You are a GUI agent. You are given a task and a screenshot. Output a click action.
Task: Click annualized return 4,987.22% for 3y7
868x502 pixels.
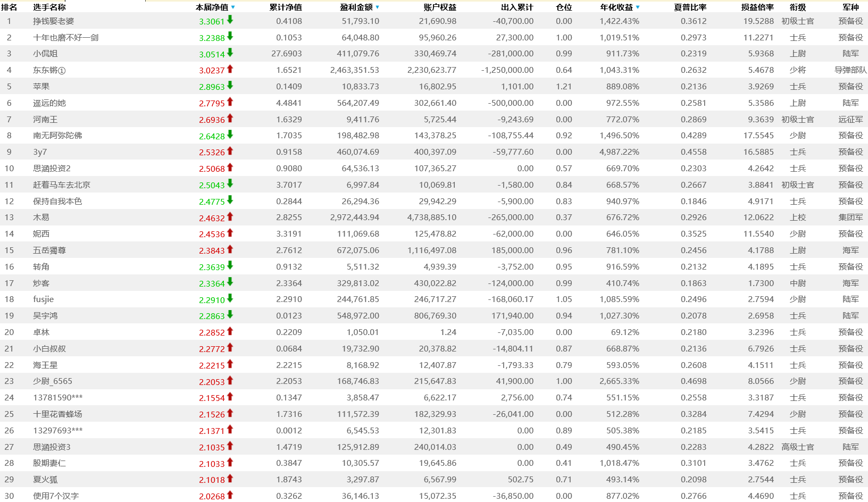coord(620,152)
